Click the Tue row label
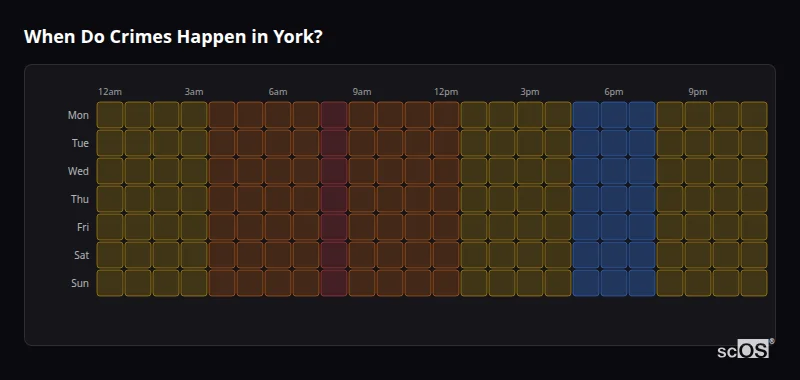Image resolution: width=800 pixels, height=380 pixels. point(80,143)
